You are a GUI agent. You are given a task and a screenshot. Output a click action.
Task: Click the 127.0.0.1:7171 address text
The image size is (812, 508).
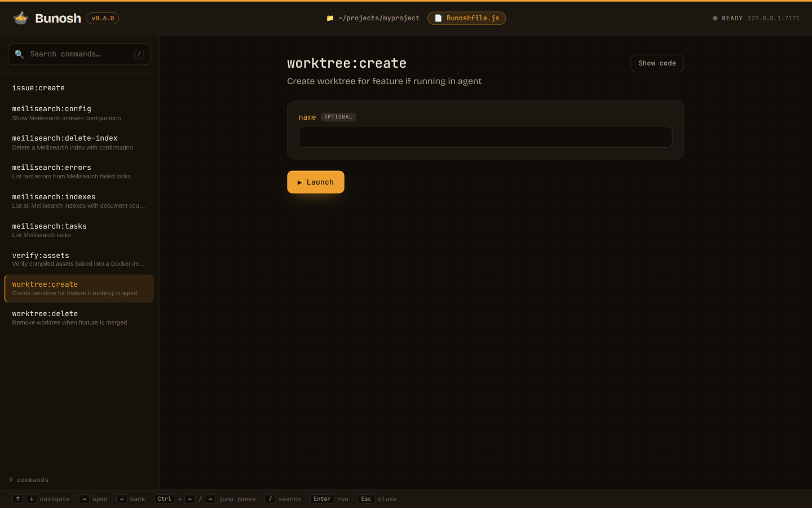coord(774,18)
